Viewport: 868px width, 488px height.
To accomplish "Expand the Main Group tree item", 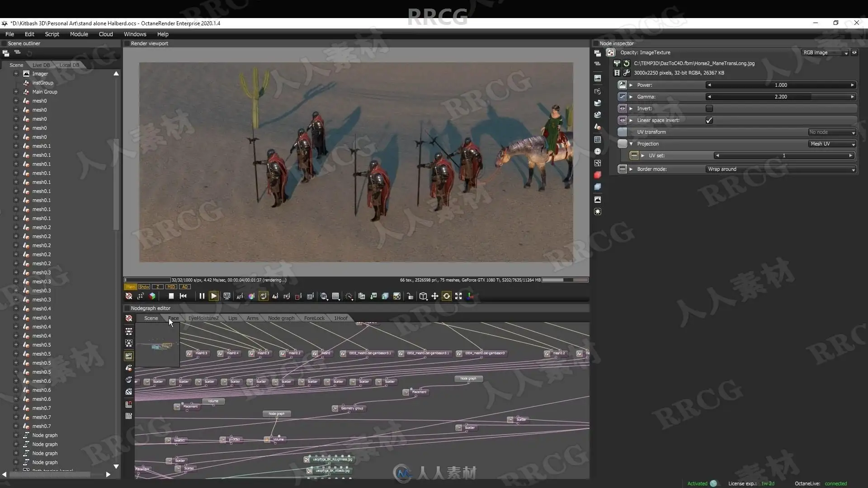I will pyautogui.click(x=16, y=92).
